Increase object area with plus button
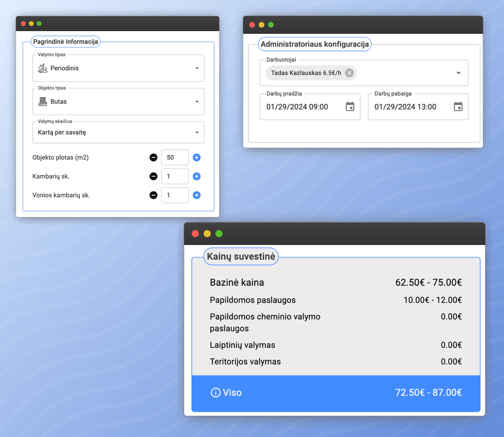Screen dimensions: 504x437 [196, 158]
